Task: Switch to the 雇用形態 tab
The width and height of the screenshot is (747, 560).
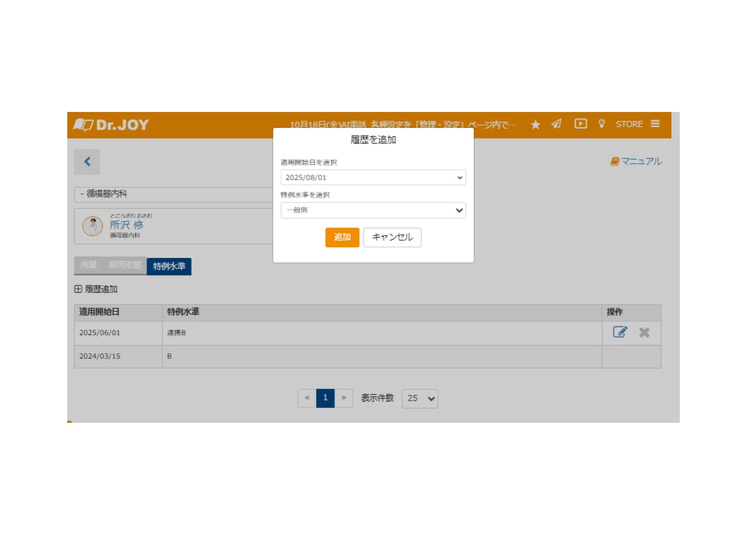Action: coord(124,265)
